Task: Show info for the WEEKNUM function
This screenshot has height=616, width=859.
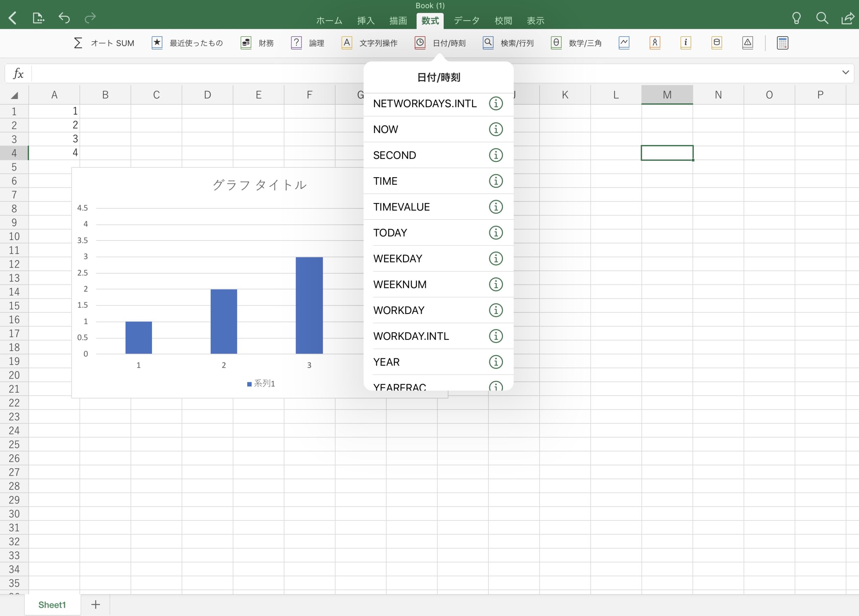Action: click(496, 284)
